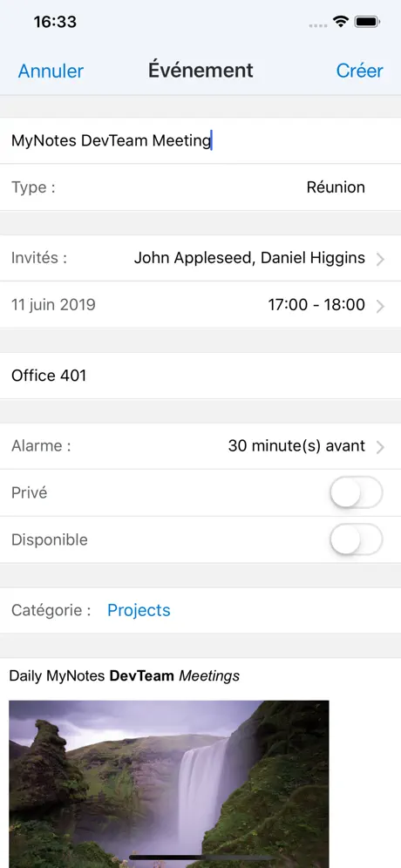Tap the battery status icon
This screenshot has width=401, height=868.
point(366,22)
